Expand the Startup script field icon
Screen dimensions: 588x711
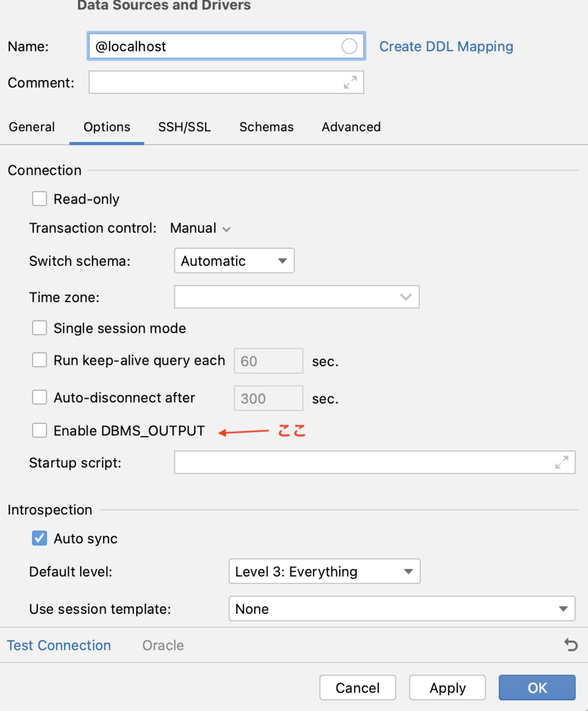pos(562,462)
